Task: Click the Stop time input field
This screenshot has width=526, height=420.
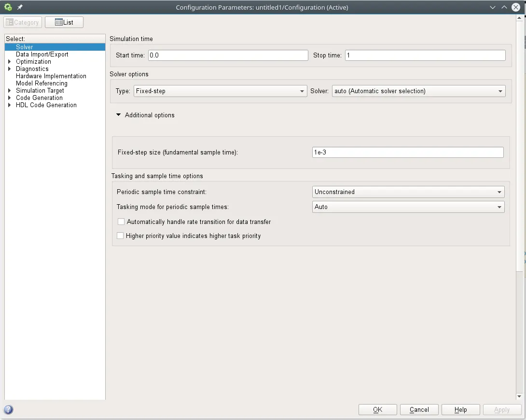Action: [425, 56]
